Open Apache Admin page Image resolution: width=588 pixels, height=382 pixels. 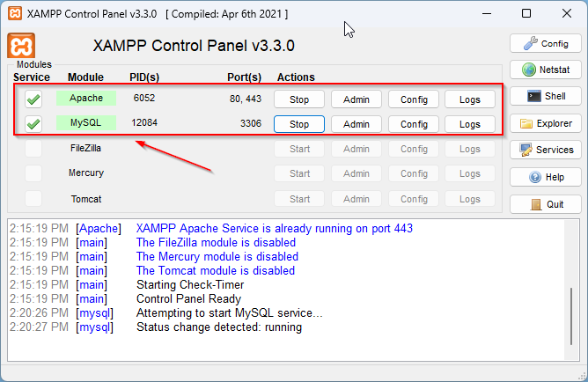tap(356, 99)
